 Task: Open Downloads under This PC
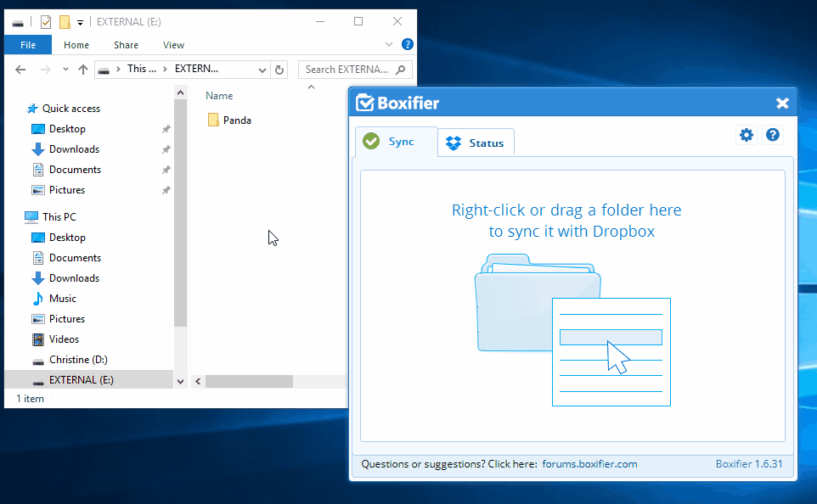click(74, 278)
